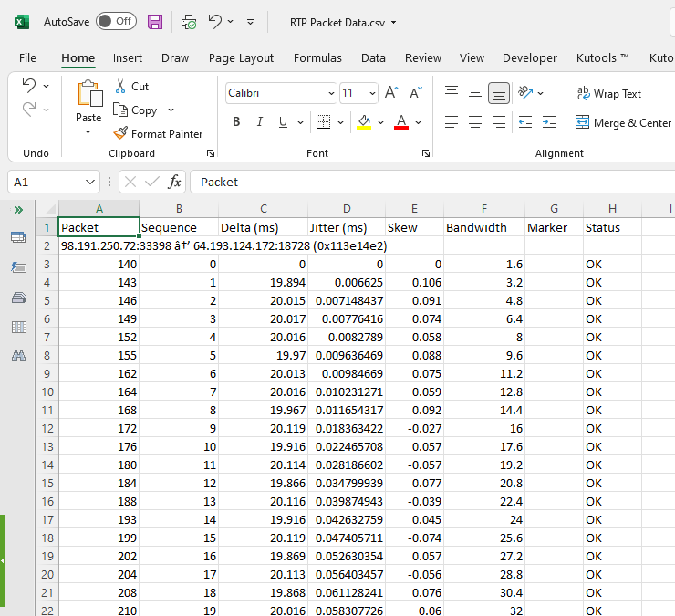The image size is (675, 616).
Task: Open the Calibri font name dropdown
Action: tap(330, 93)
